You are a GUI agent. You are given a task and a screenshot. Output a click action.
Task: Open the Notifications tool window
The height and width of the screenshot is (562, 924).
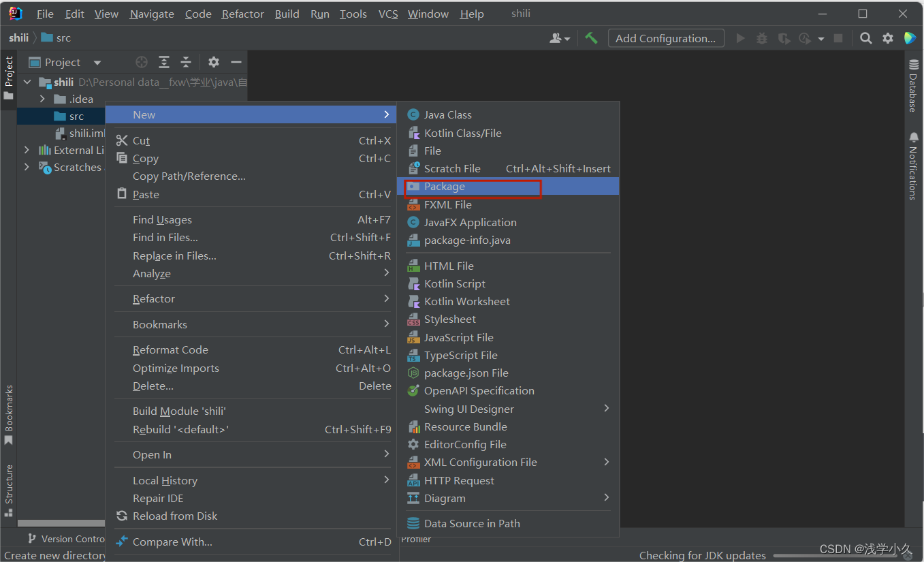[x=913, y=166]
